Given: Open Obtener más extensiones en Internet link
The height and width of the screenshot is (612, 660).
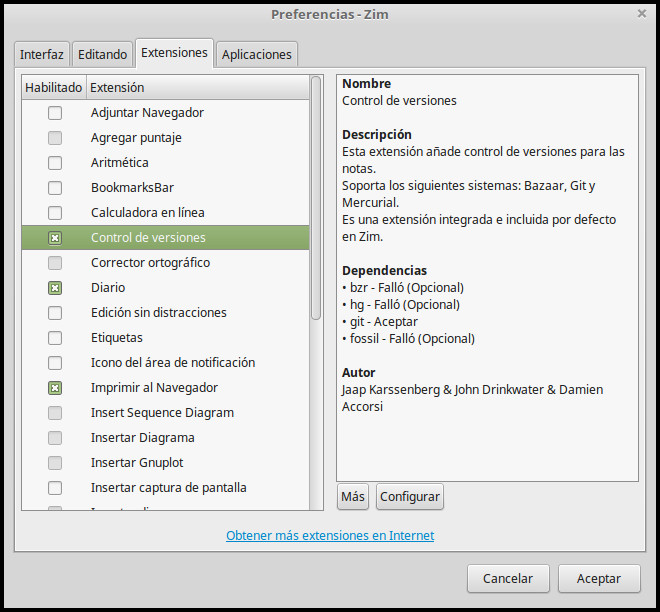Looking at the screenshot, I should click(x=330, y=535).
